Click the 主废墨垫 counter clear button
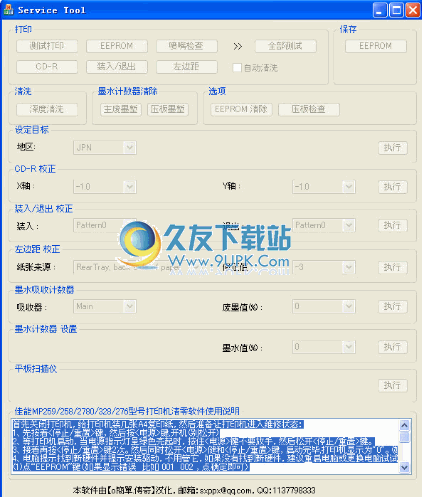This screenshot has width=422, height=497. (121, 109)
